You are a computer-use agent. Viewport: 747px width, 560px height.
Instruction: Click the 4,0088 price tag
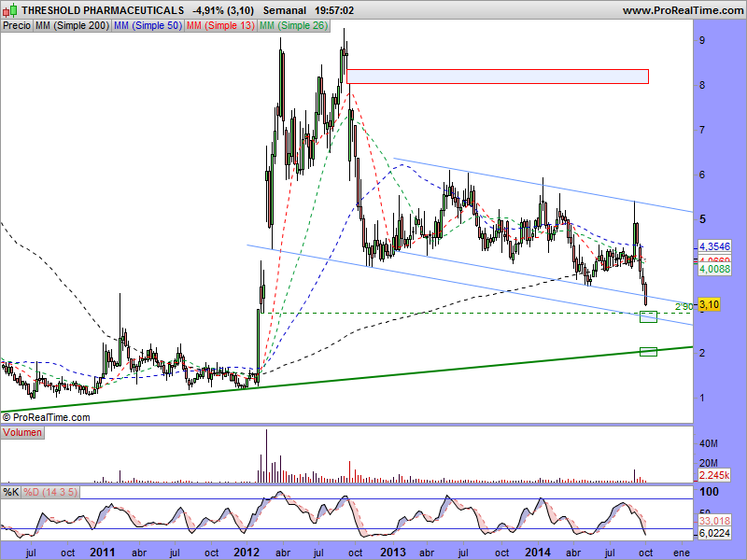714,269
